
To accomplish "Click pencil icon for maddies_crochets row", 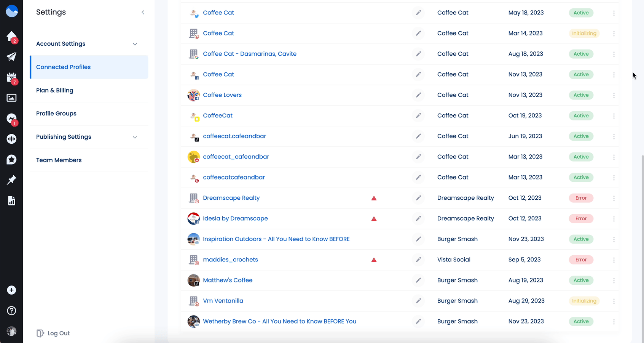I will 418,260.
